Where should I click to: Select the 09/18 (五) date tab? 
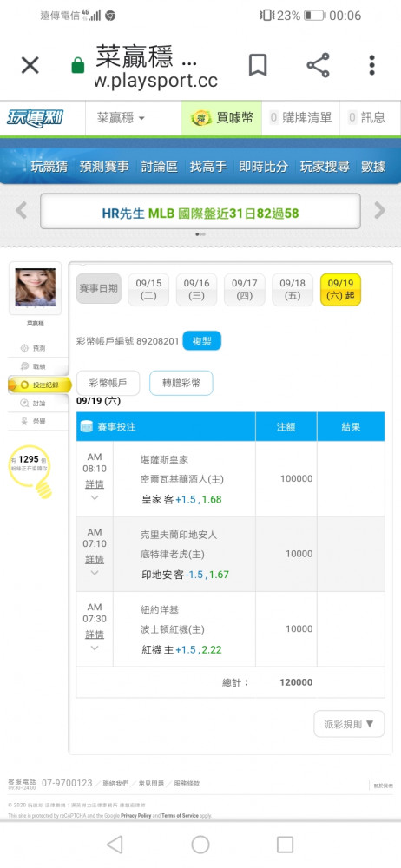coord(293,290)
